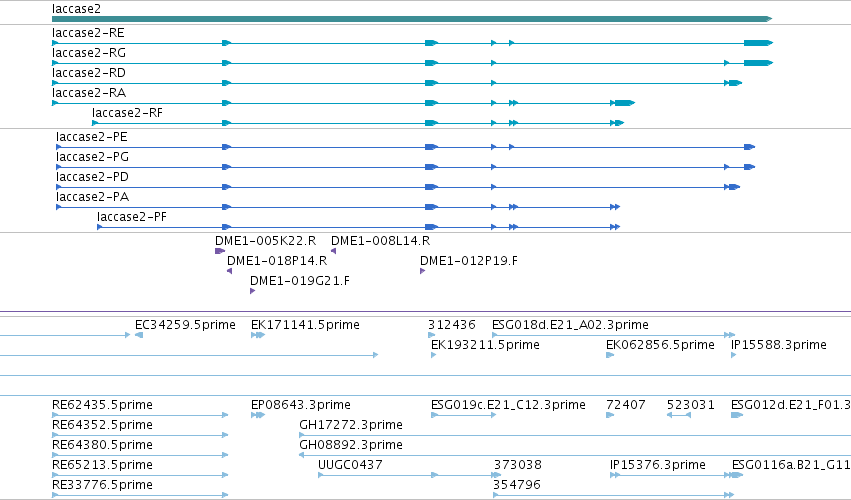This screenshot has width=851, height=500.
Task: Click the laccase2-RE transcript label
Action: pyautogui.click(x=88, y=33)
